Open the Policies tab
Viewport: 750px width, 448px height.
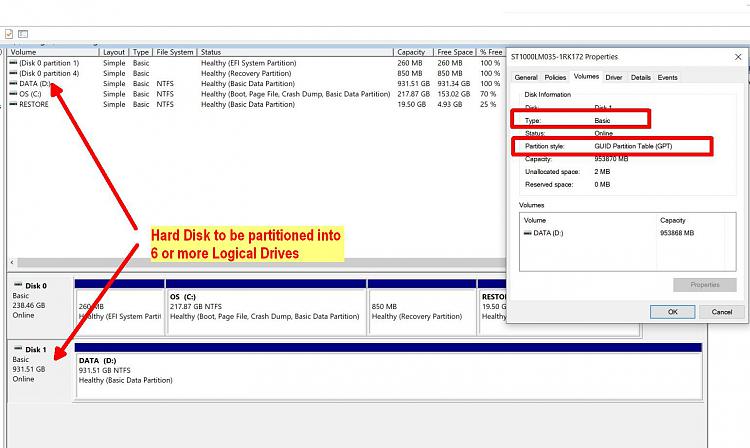point(555,77)
